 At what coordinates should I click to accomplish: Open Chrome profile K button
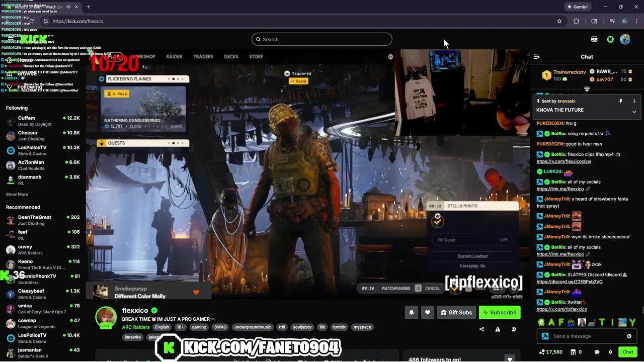click(624, 21)
